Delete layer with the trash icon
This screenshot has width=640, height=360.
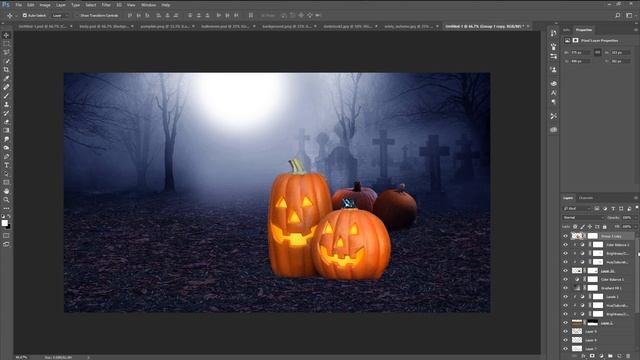(x=628, y=356)
